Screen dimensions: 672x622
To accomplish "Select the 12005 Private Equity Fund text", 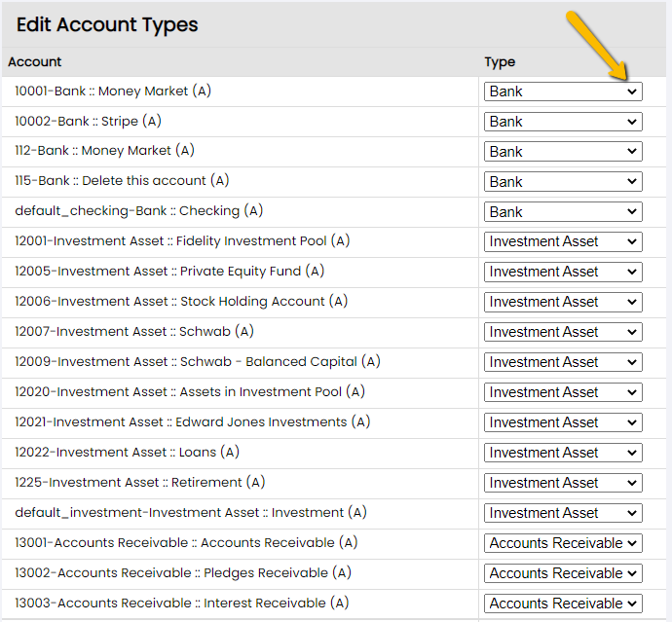I will [x=169, y=272].
